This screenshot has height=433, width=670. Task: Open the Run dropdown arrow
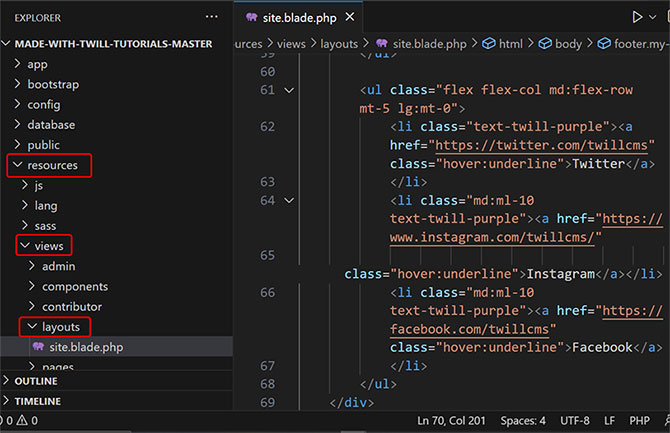[x=657, y=17]
